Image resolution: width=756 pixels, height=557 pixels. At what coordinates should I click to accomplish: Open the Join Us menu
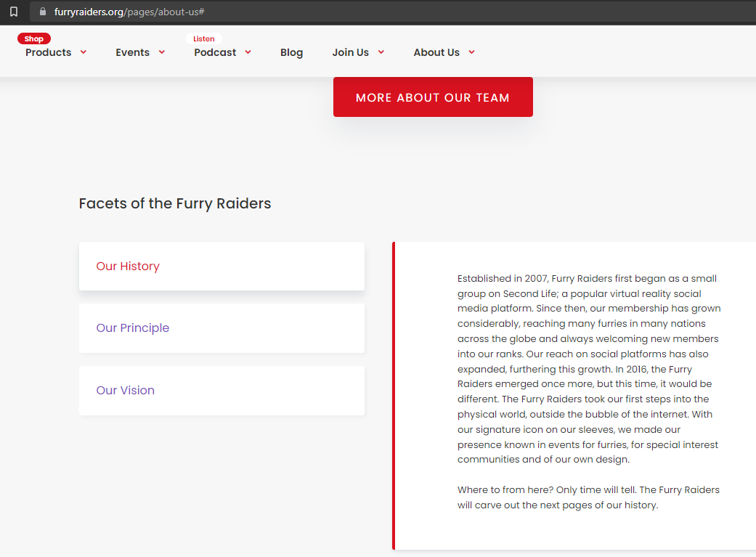click(x=351, y=52)
